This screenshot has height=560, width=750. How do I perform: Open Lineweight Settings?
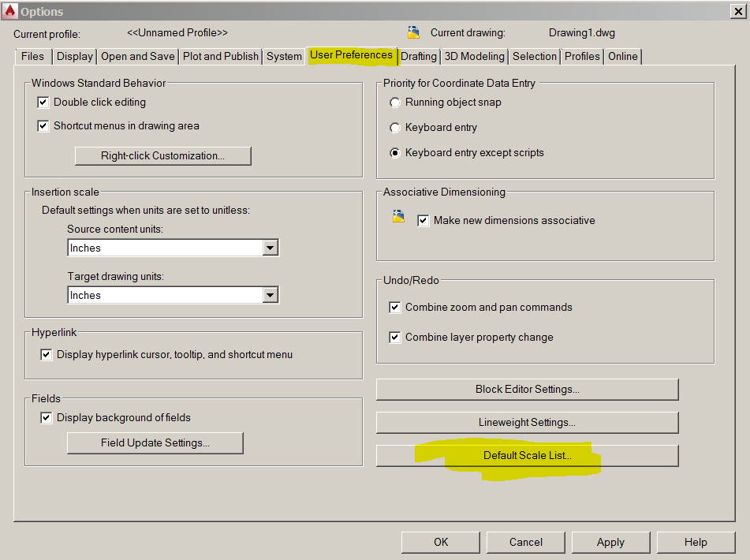pyautogui.click(x=527, y=422)
